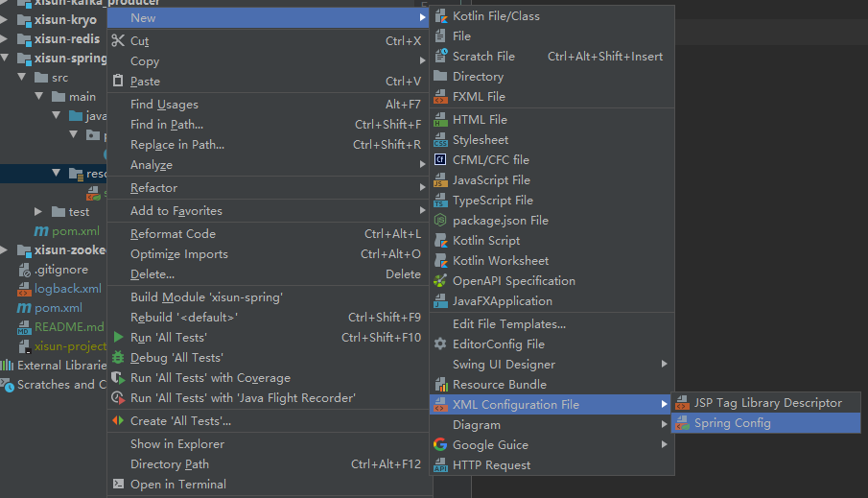Click the Run 'All Tests' play icon

tap(118, 338)
